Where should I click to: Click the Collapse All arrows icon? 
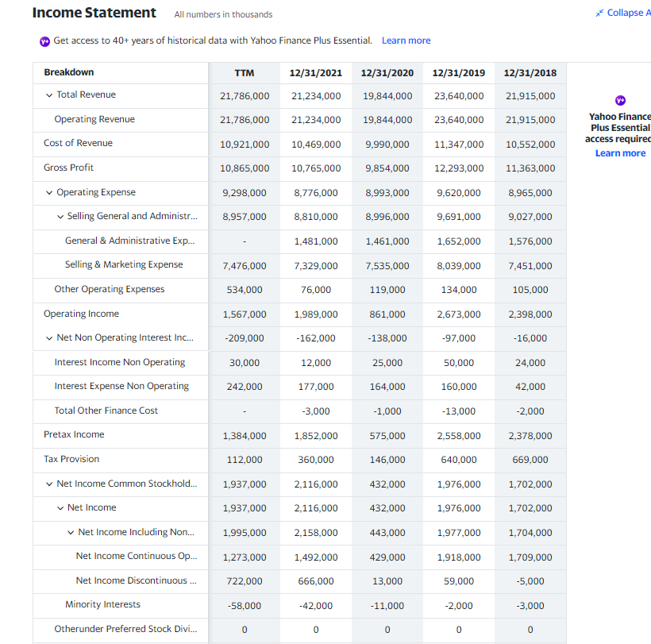coord(599,12)
